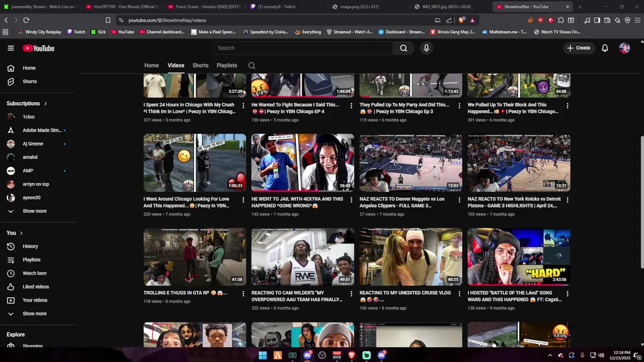Open options for 'NAZ REACTS TO Denver Nuggets' video

click(x=459, y=200)
